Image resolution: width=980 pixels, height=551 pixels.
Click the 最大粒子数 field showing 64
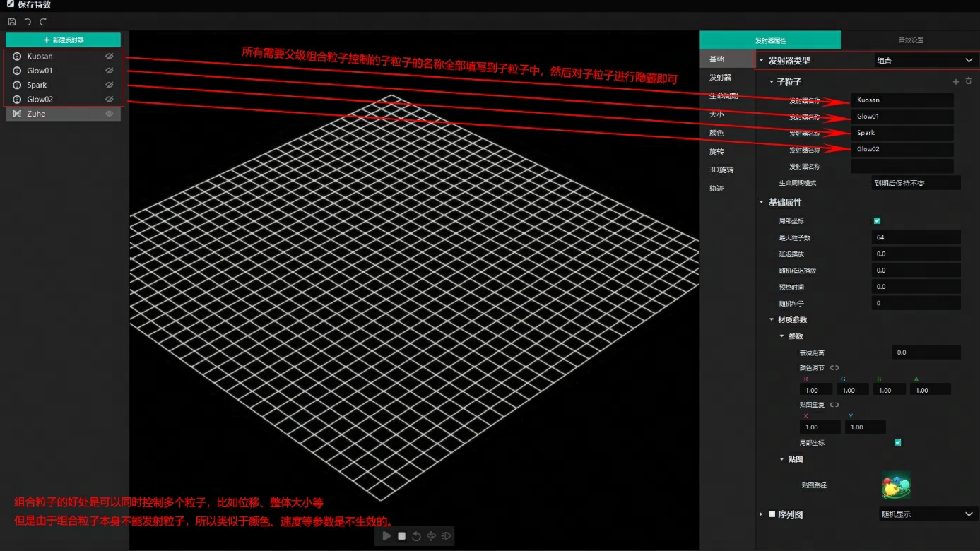point(916,237)
